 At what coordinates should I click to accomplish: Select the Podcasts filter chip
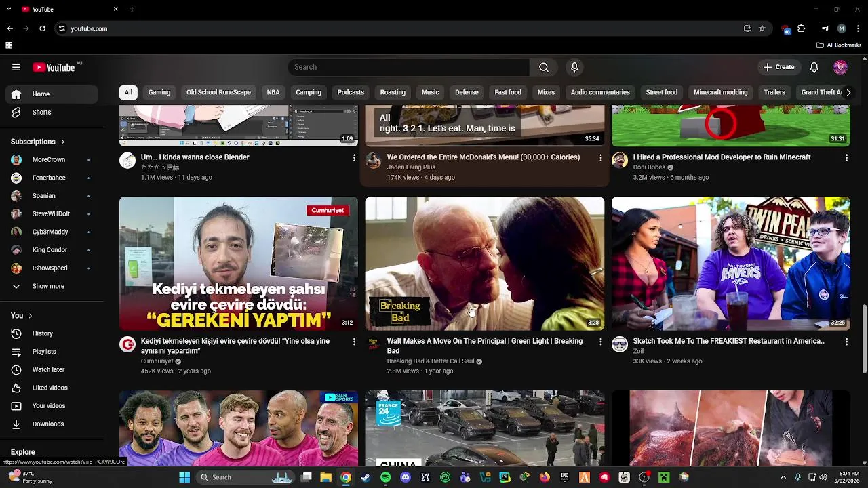[x=351, y=92]
